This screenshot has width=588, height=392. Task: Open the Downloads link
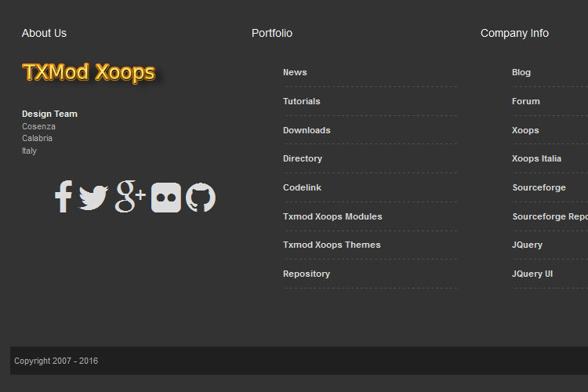click(x=307, y=130)
